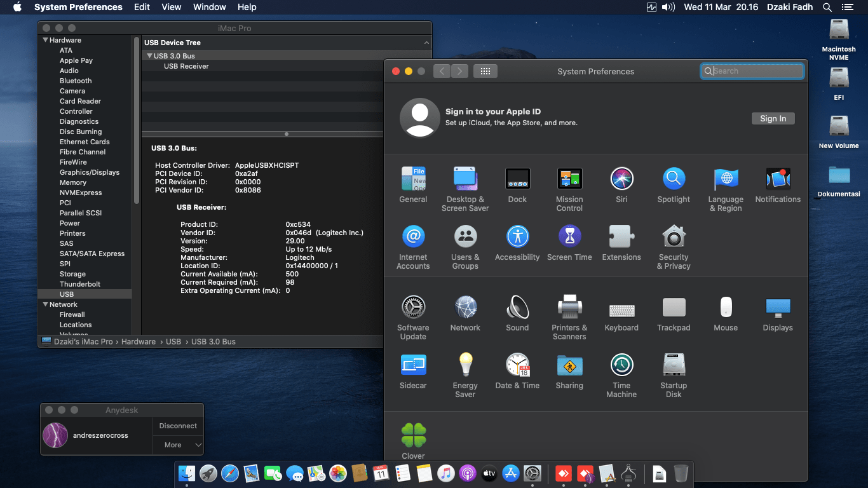Disconnect the AnyDesk session

[x=177, y=426]
